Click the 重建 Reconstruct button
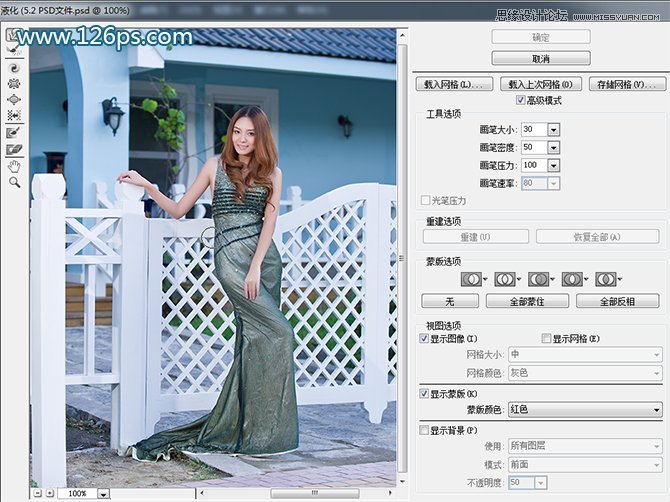670x502 pixels. (476, 237)
